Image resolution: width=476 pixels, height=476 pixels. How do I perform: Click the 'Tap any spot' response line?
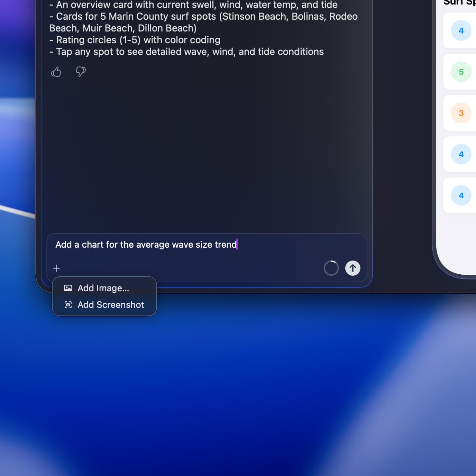[187, 52]
